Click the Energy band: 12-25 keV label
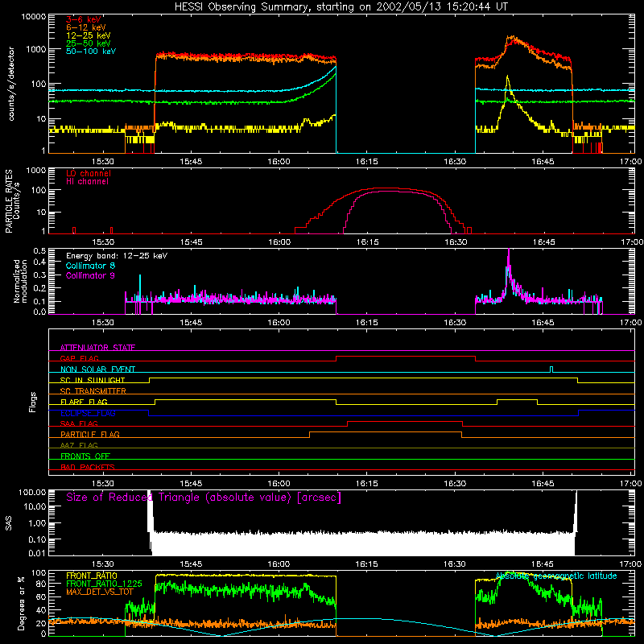This screenshot has height=644, width=644. click(117, 256)
